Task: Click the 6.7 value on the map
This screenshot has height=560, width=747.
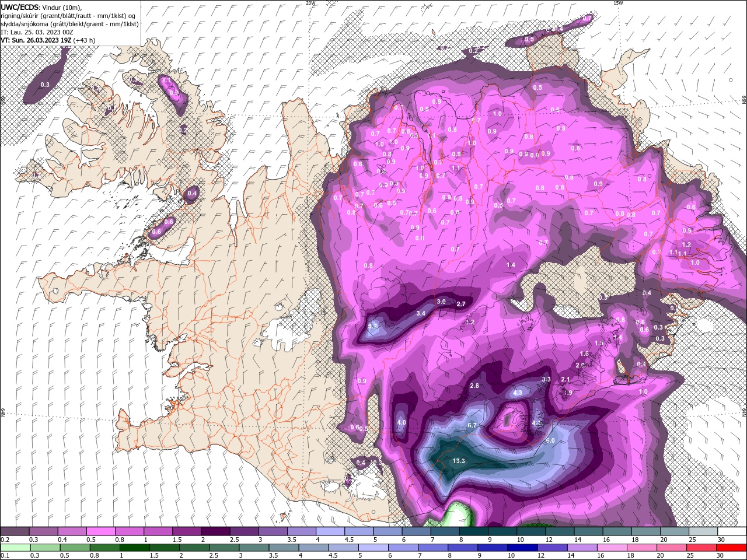Action: tap(473, 425)
